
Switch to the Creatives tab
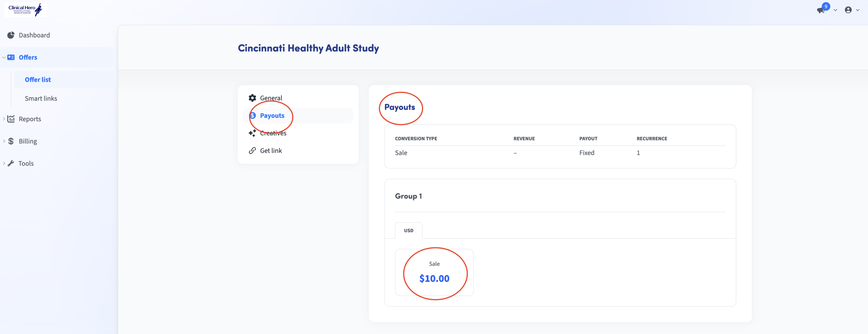click(x=298, y=133)
